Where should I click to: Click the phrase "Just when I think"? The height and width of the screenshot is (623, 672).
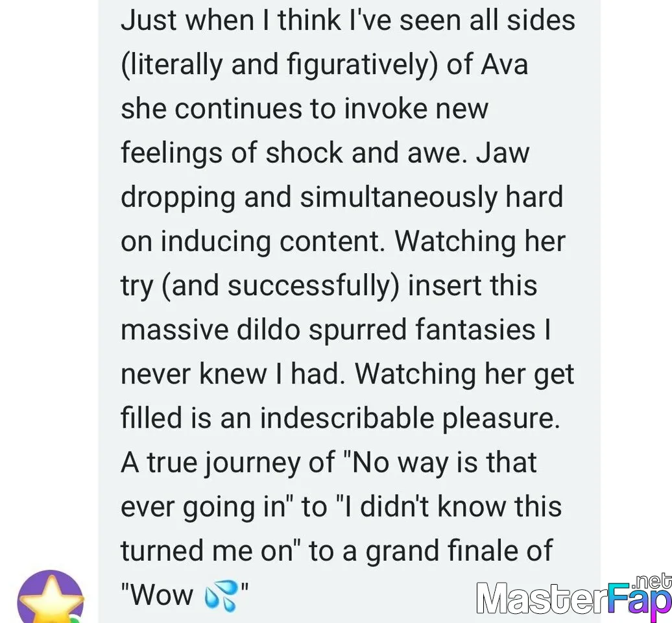(x=230, y=20)
